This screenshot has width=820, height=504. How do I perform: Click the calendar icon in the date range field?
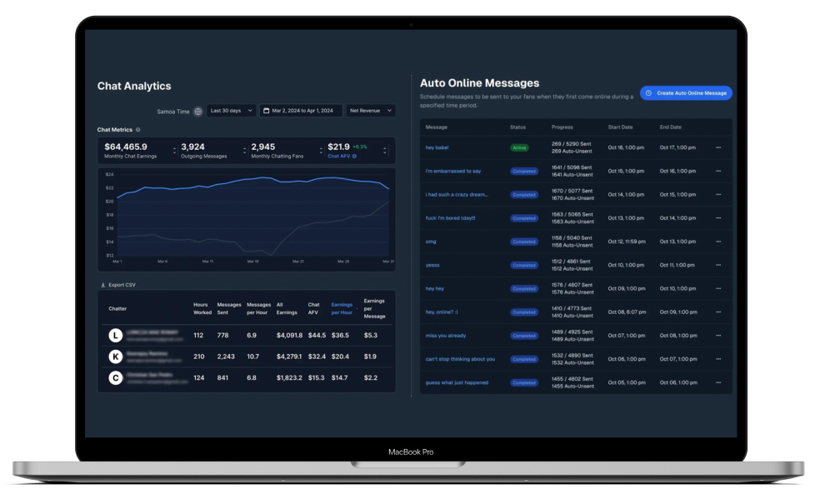pos(267,110)
